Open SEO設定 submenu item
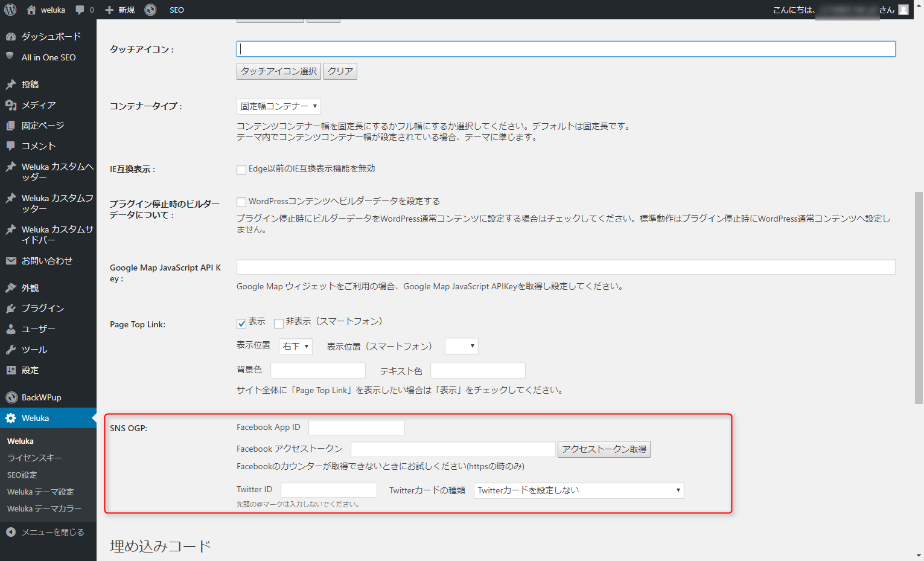Screen dimensions: 924x561 (x=22, y=475)
